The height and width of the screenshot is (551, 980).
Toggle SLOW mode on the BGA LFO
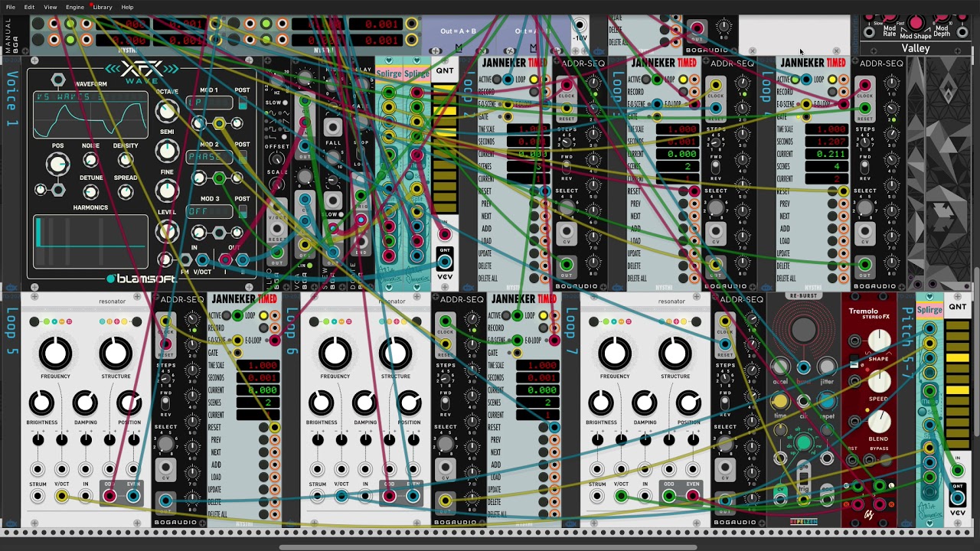(286, 103)
